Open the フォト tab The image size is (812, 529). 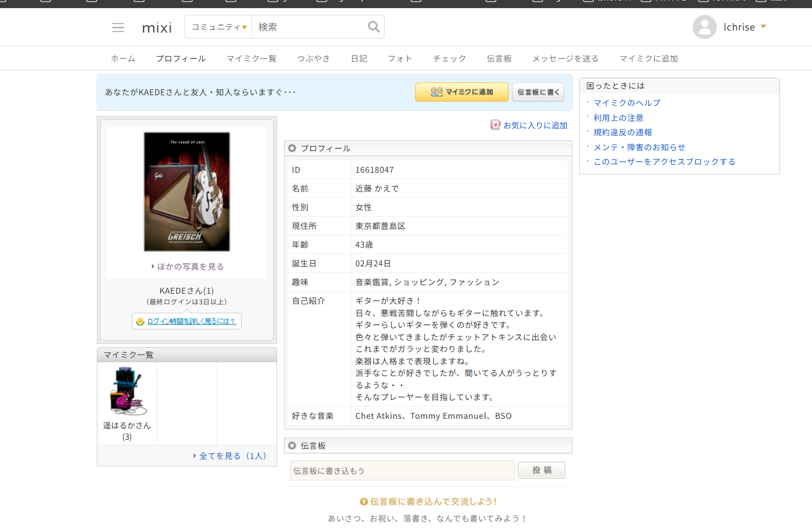click(x=400, y=58)
